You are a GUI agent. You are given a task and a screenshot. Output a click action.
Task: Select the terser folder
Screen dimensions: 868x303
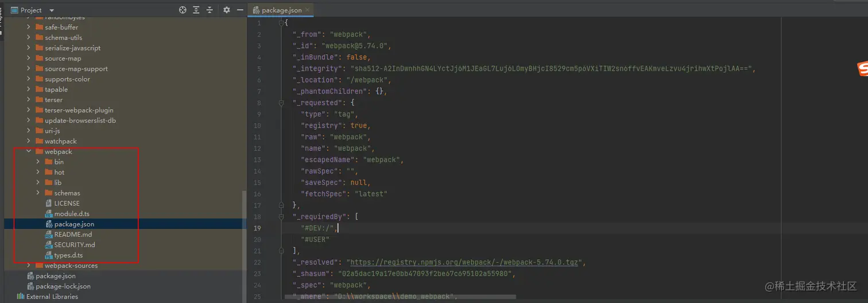coord(53,99)
